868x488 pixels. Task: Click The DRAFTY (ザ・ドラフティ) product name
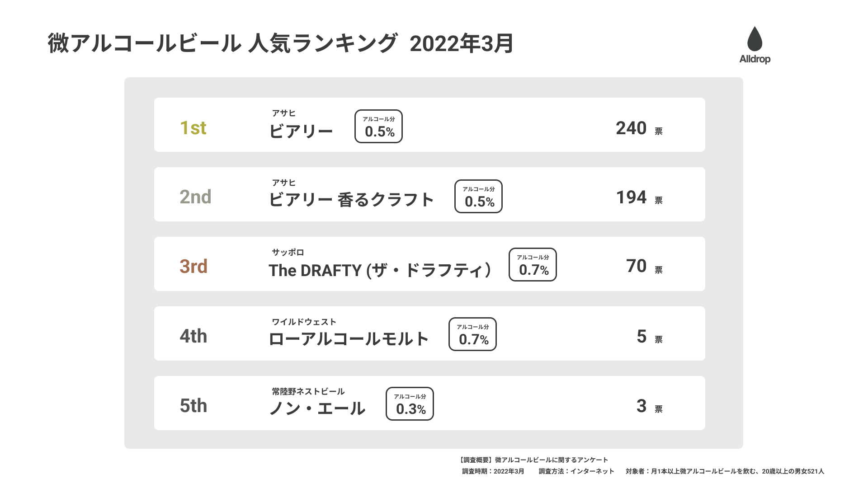(380, 270)
